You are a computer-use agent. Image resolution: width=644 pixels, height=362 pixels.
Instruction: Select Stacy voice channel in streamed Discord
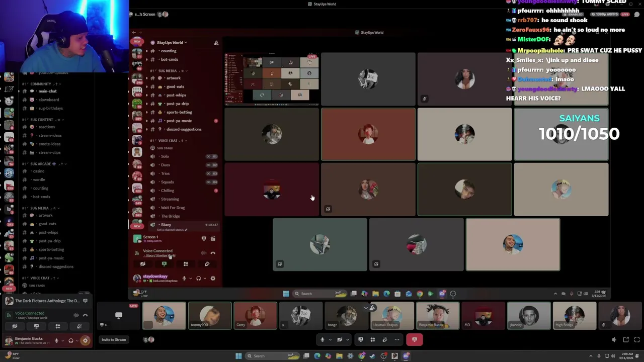[166, 225]
